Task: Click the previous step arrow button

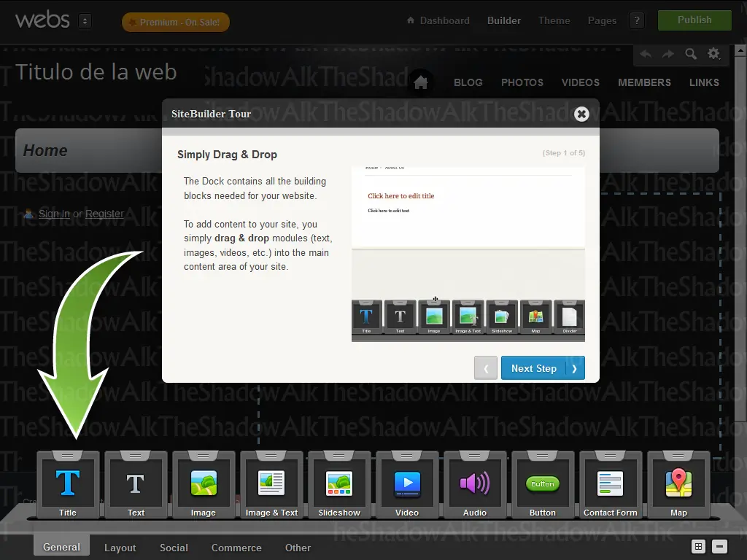Action: (x=485, y=368)
